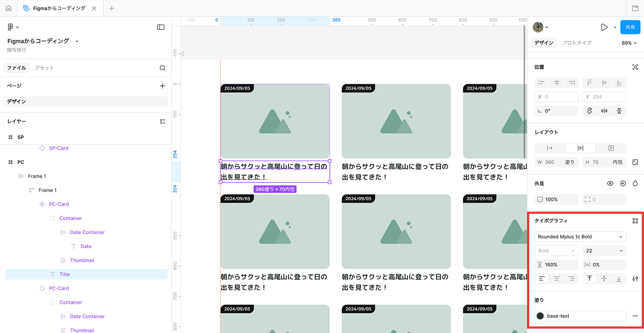Screen dimensions: 644x333
Task: Go to the Figma home screen
Action: [x=8, y=8]
